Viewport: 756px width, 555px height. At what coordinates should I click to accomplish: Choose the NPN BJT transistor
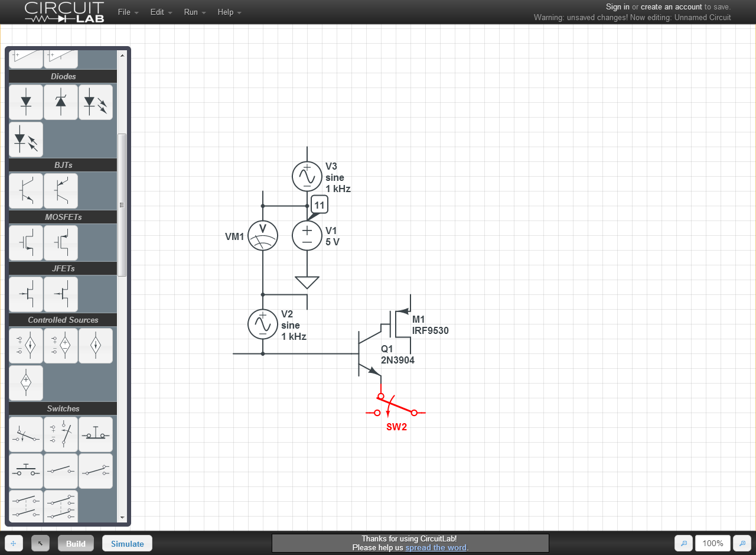[26, 191]
